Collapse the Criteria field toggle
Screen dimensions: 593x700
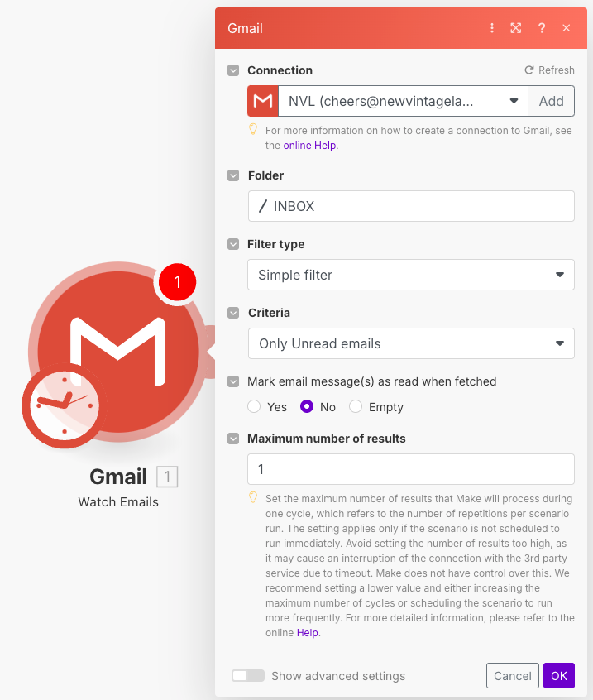tap(233, 313)
